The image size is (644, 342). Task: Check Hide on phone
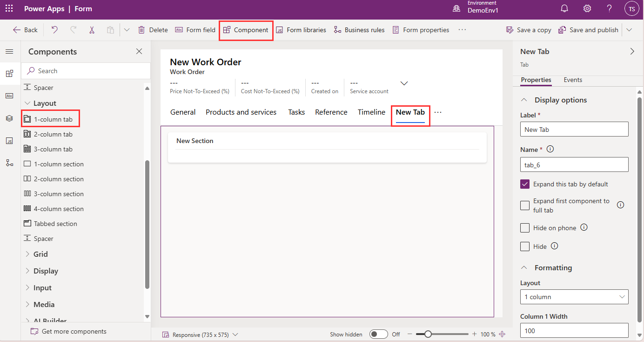[x=525, y=228]
